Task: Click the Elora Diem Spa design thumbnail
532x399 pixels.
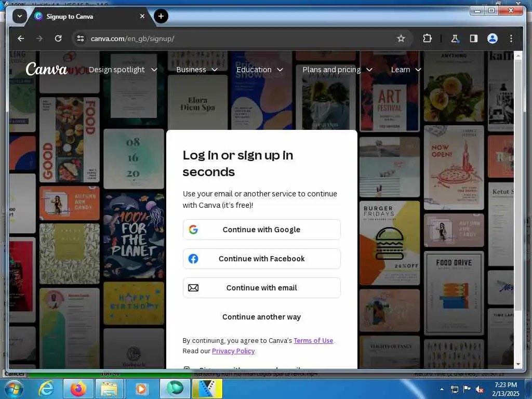Action: tap(198, 102)
